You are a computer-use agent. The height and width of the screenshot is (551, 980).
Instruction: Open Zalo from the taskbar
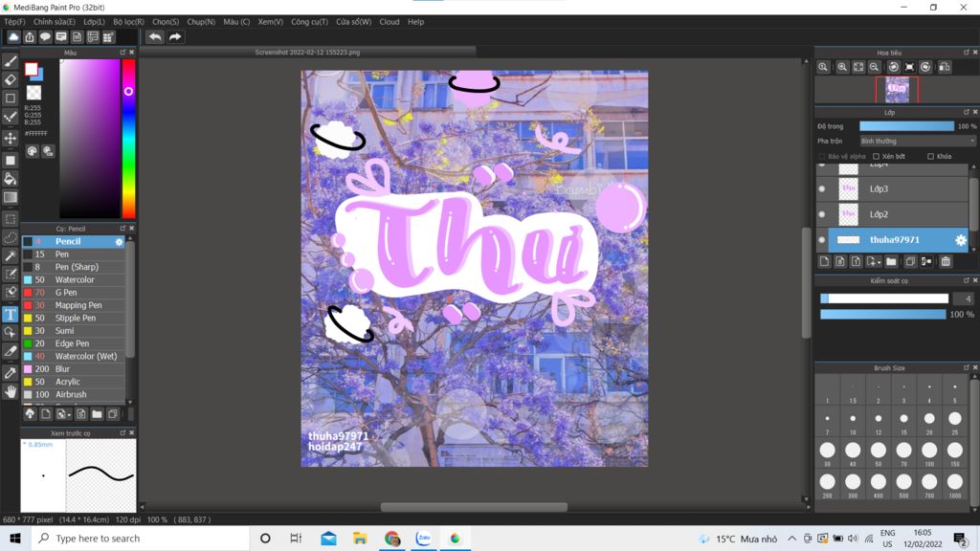424,539
